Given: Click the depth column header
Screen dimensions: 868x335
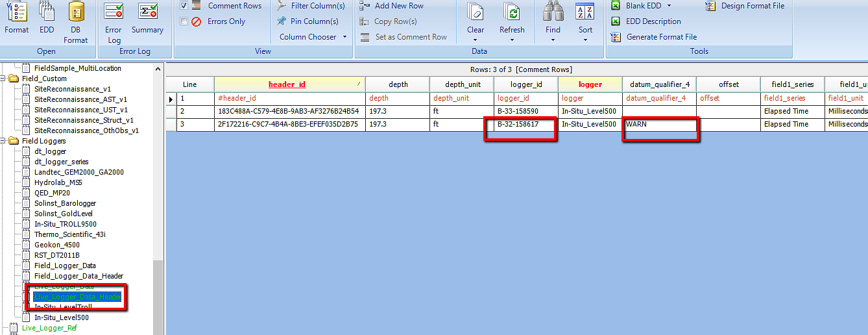Looking at the screenshot, I should tap(398, 84).
